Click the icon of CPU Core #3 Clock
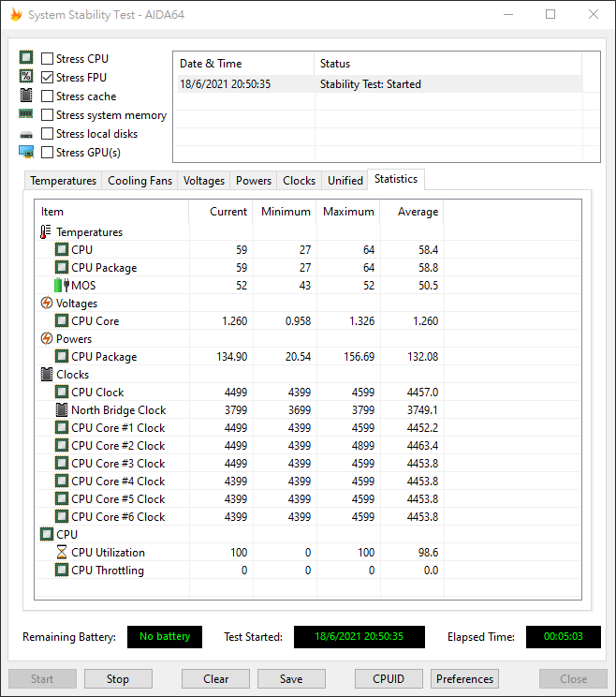The width and height of the screenshot is (616, 697). (x=62, y=463)
